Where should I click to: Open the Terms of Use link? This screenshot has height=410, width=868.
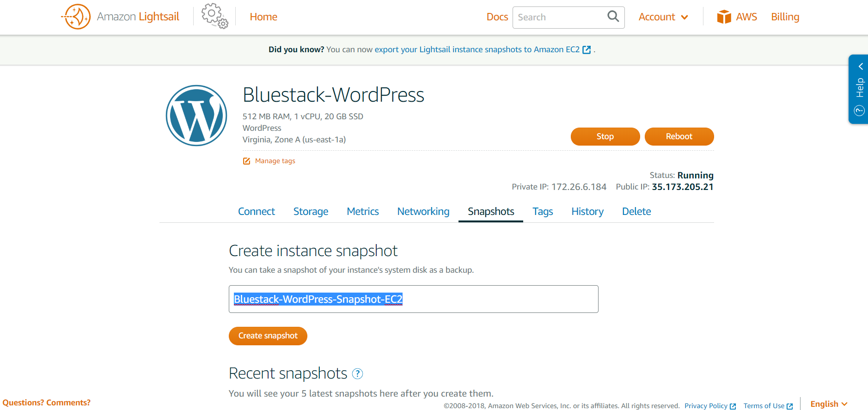click(x=764, y=406)
